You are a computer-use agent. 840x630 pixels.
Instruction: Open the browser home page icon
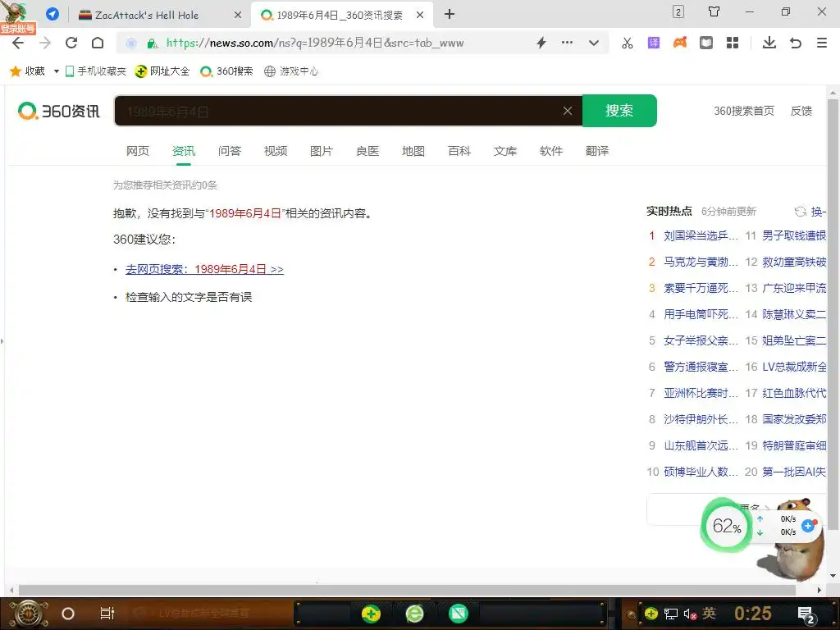(98, 43)
